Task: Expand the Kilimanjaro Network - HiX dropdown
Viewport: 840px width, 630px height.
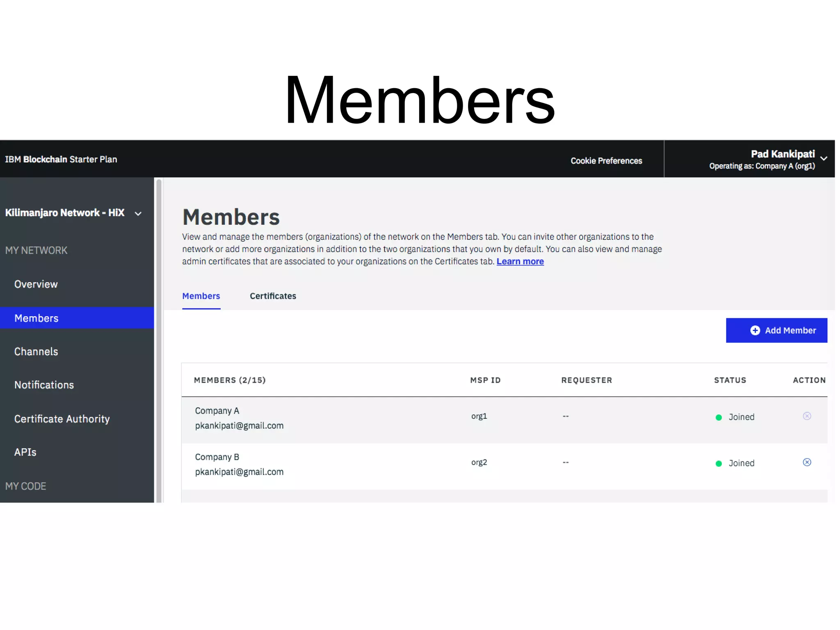Action: pyautogui.click(x=138, y=213)
